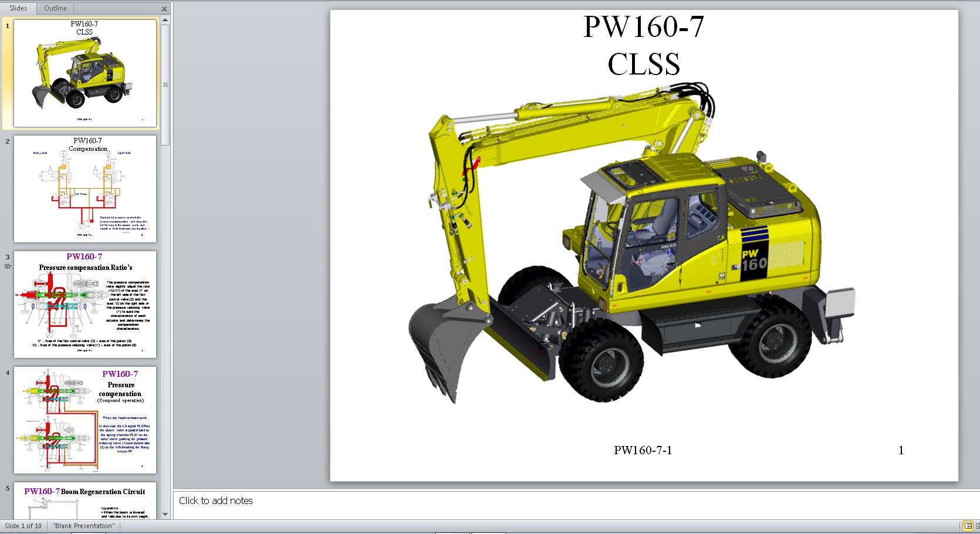Viewport: 980px width, 534px height.
Task: Switch to the Slides tab
Action: pyautogui.click(x=18, y=8)
